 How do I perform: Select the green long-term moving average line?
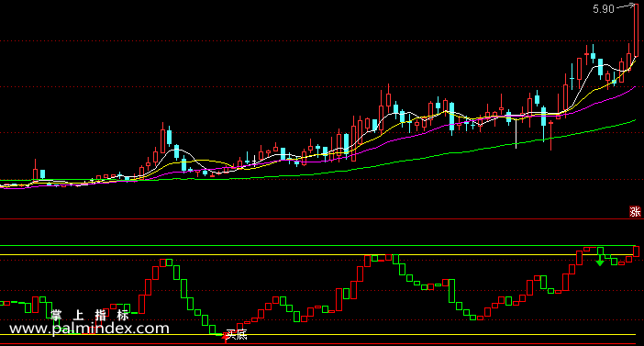[x=451, y=152]
